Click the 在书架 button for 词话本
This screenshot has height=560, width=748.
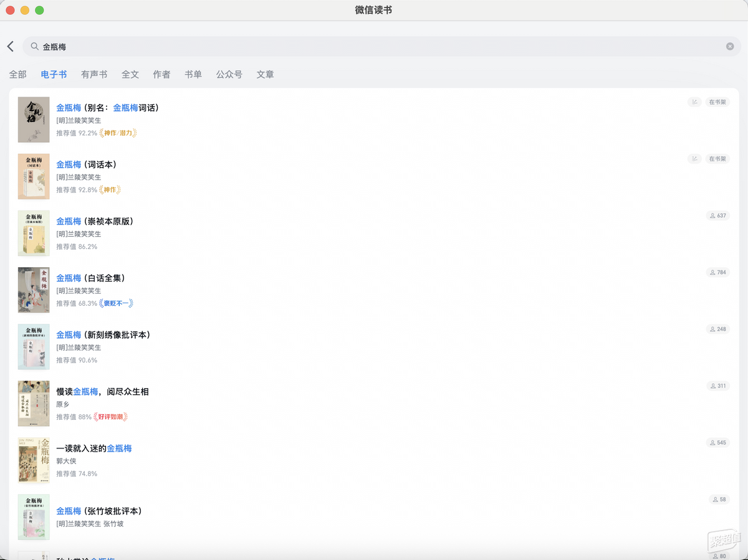pos(717,159)
